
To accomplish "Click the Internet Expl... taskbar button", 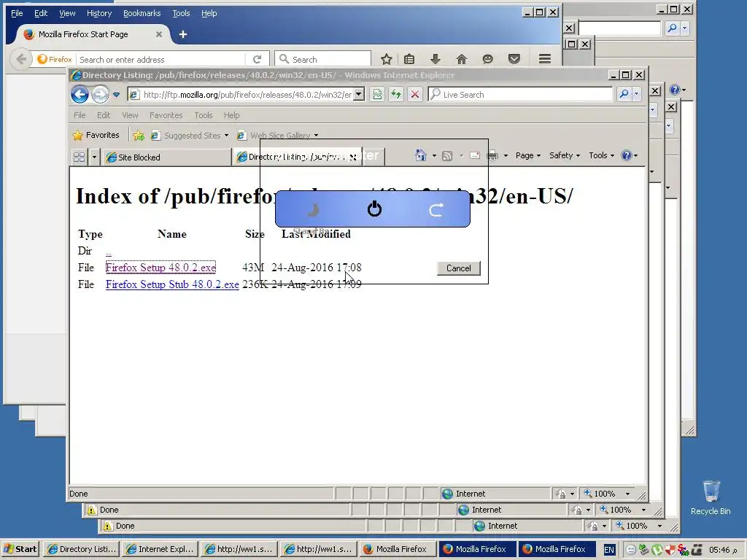I will click(160, 549).
